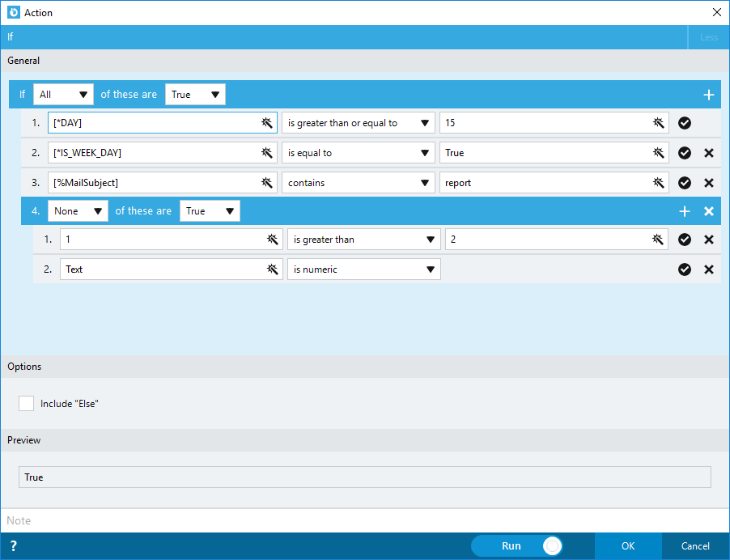Image resolution: width=730 pixels, height=560 pixels.
Task: Add a nested condition via plus in group 4
Action: [x=684, y=210]
